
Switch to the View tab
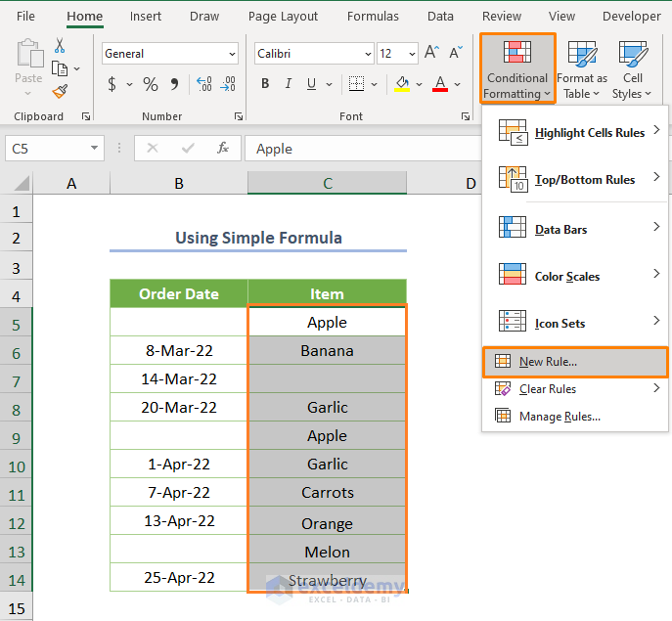tap(561, 17)
